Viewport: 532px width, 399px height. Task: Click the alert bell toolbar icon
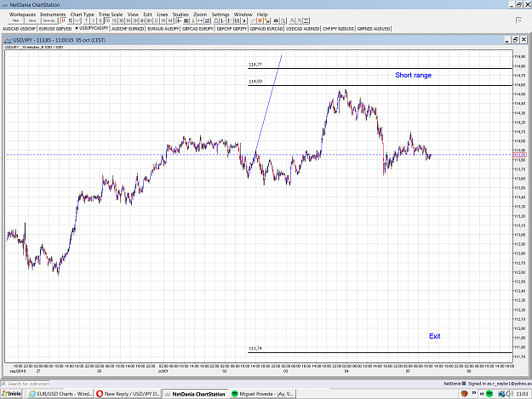[216, 20]
